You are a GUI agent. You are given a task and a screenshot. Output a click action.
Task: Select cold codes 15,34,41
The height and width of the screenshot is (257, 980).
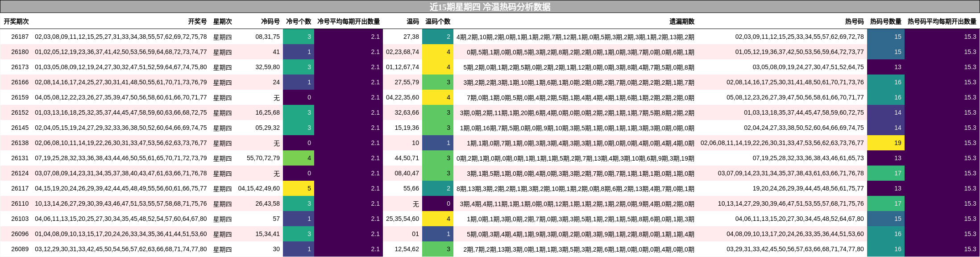coord(268,234)
